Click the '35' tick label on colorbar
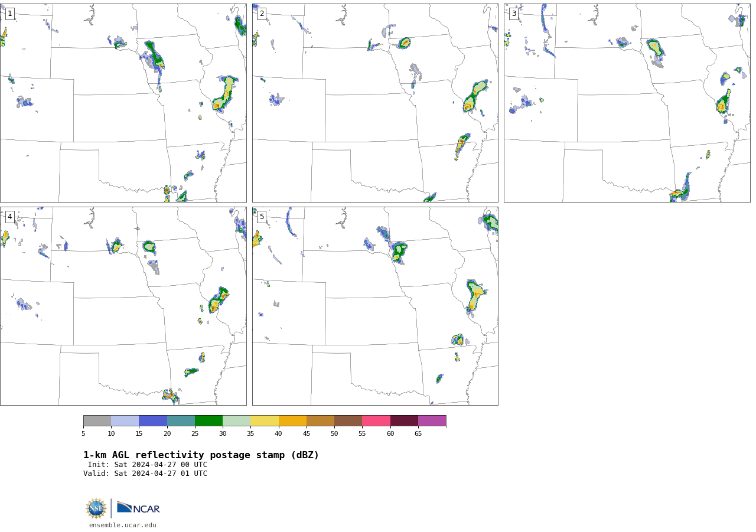 coord(250,434)
